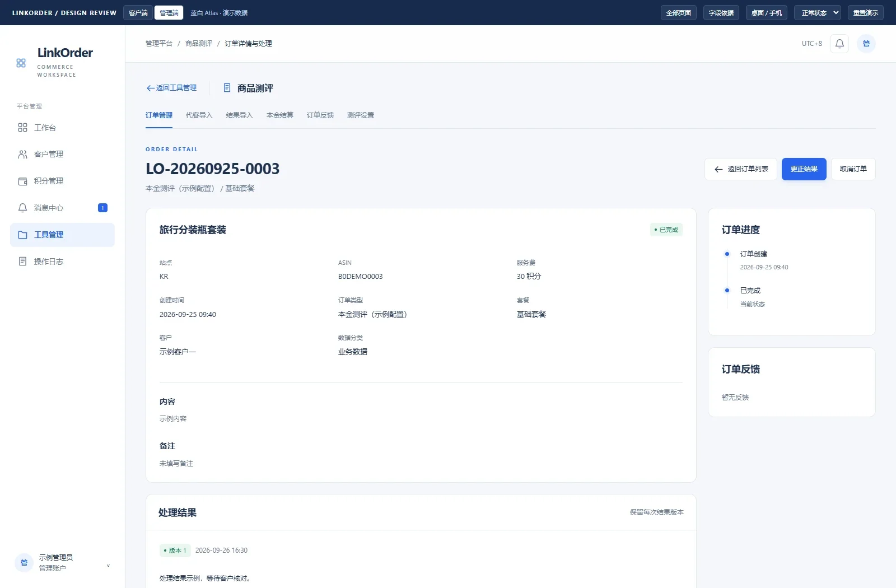896x588 pixels.
Task: Click the ASIN value B0DEMO0003
Action: [x=361, y=277]
